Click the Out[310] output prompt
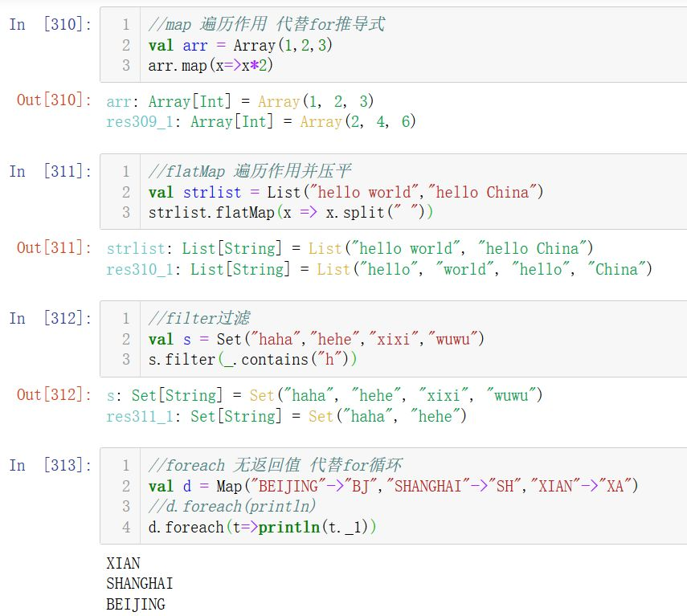687x616 pixels. (x=55, y=100)
